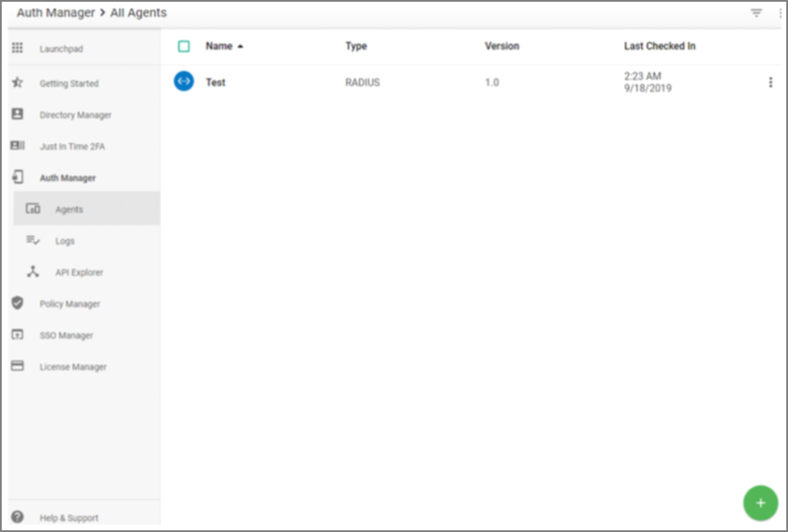Click the Just In Time 2FA icon
788x532 pixels.
[x=17, y=146]
